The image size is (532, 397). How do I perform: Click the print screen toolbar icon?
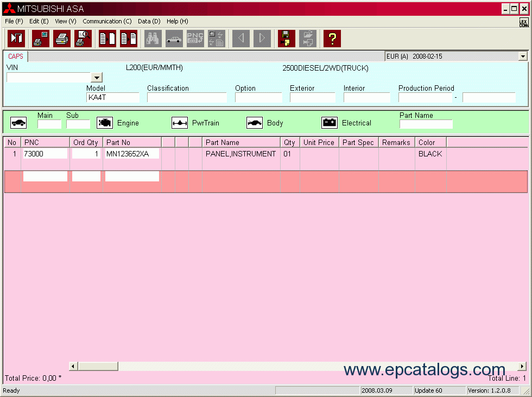point(41,39)
